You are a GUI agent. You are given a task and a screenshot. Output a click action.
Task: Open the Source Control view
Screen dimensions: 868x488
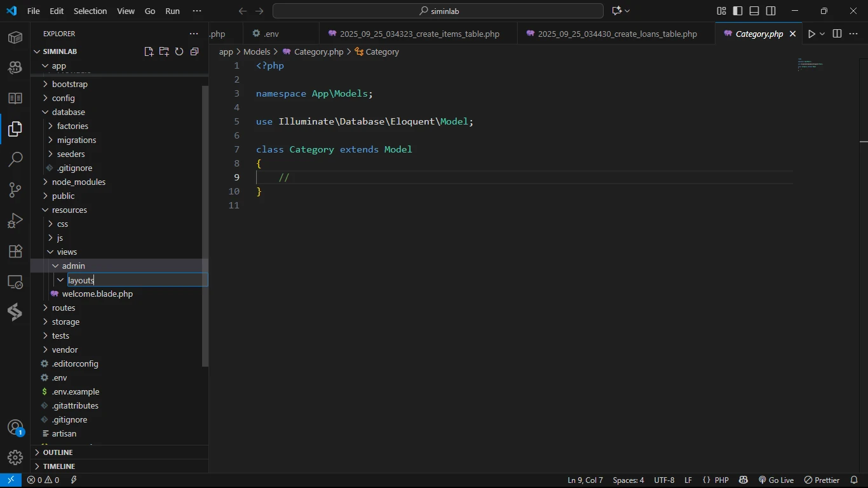15,190
